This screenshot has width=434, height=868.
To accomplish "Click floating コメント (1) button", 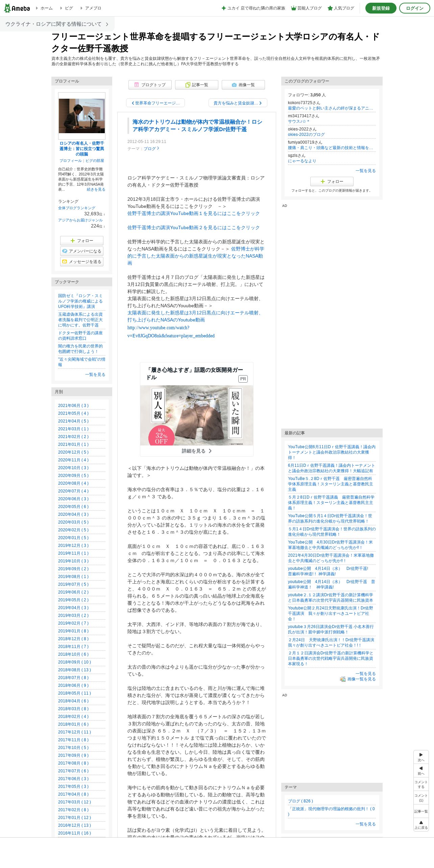I will tap(421, 798).
